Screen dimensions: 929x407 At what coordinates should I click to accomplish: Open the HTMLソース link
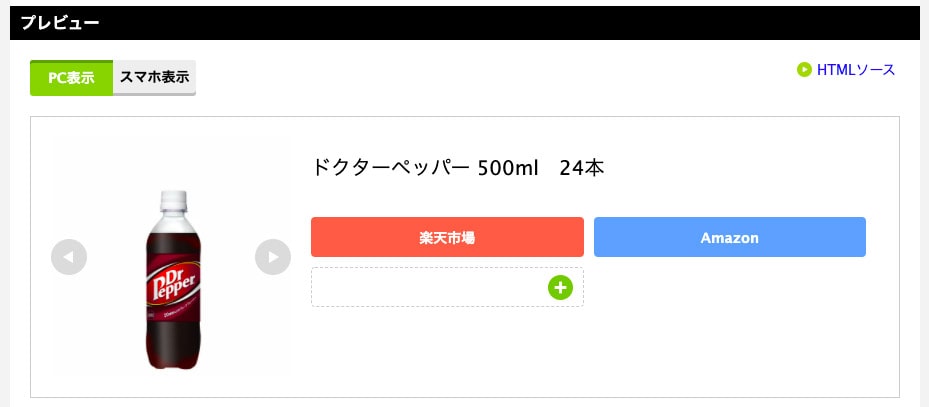pyautogui.click(x=855, y=70)
